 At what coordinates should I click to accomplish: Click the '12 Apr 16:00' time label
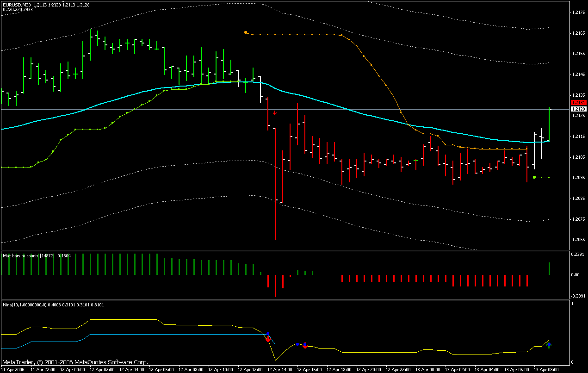(x=309, y=370)
